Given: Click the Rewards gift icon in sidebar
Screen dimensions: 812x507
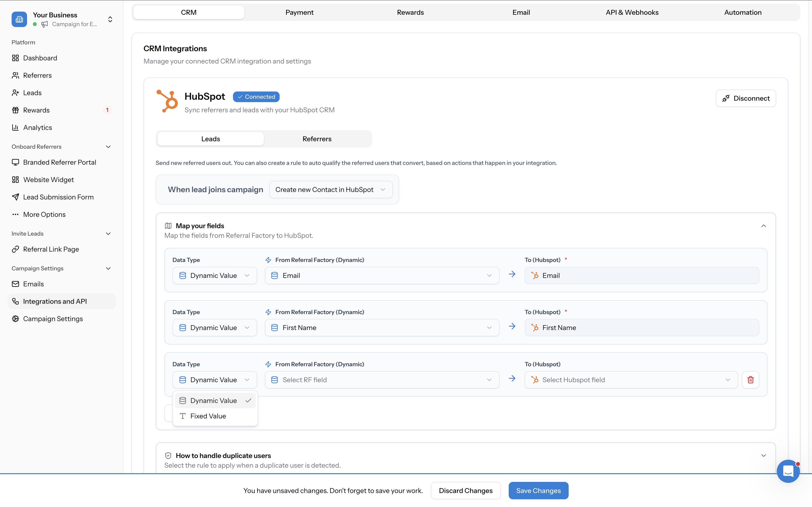Looking at the screenshot, I should coord(15,110).
